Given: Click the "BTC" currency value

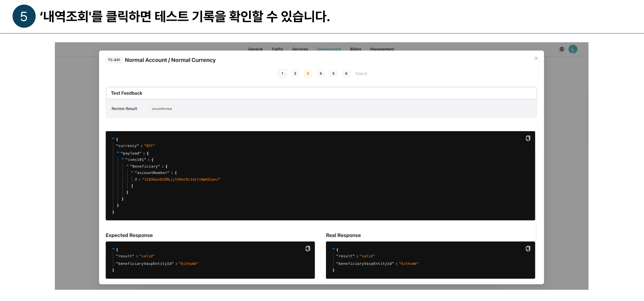Looking at the screenshot, I should 150,146.
